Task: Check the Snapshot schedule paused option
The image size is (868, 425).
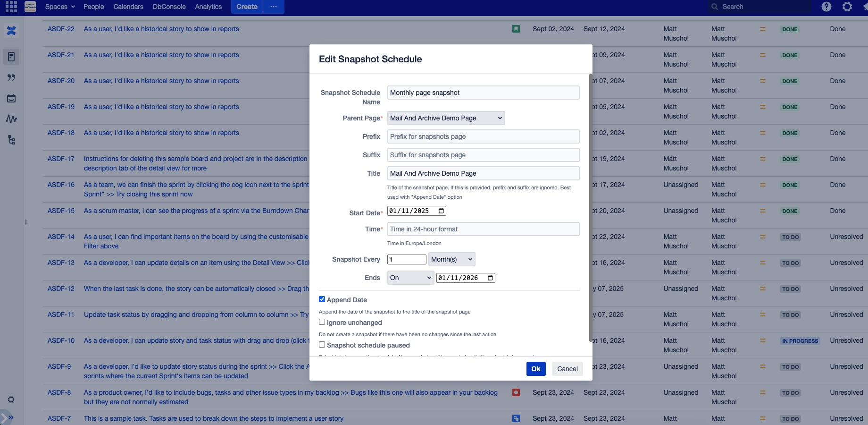Action: coord(322,345)
